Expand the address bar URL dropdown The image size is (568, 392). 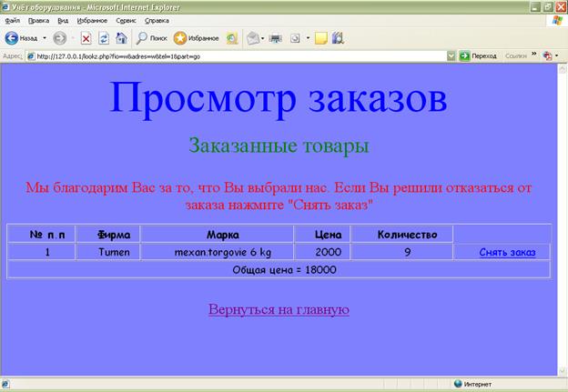pyautogui.click(x=451, y=55)
